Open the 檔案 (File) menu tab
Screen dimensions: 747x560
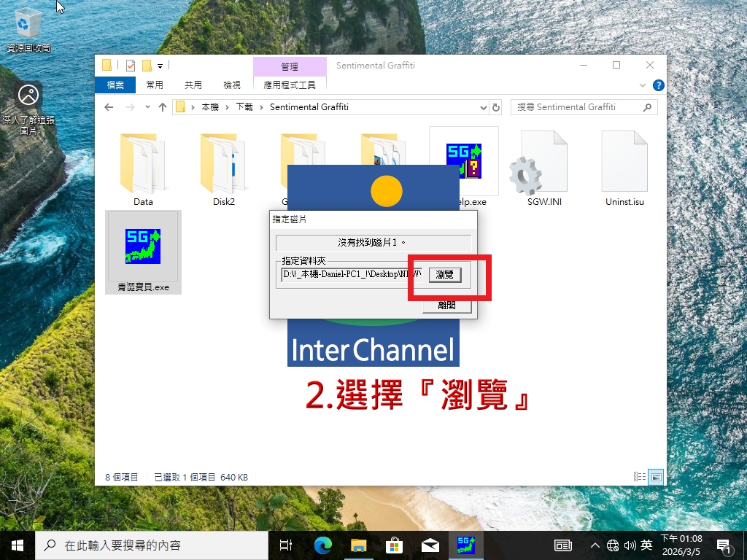[115, 85]
